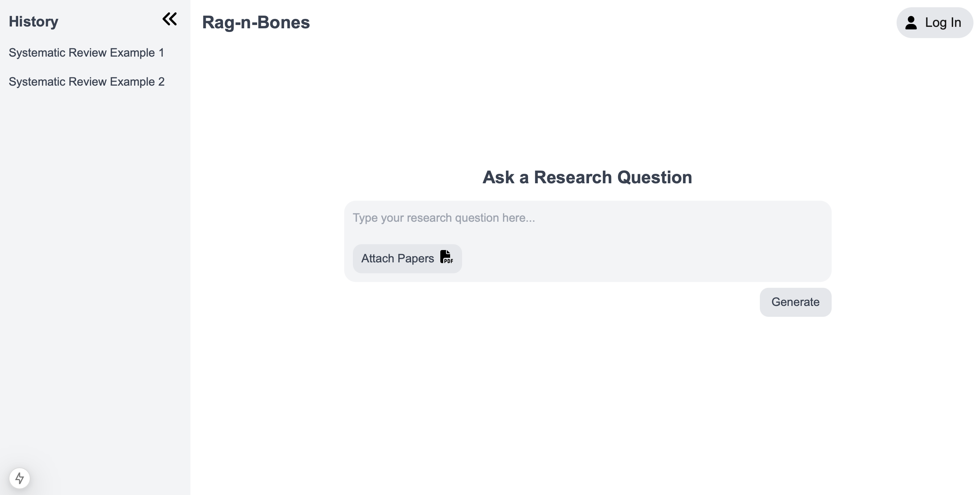The height and width of the screenshot is (495, 980).
Task: Click the user silhouette icon
Action: (x=911, y=22)
